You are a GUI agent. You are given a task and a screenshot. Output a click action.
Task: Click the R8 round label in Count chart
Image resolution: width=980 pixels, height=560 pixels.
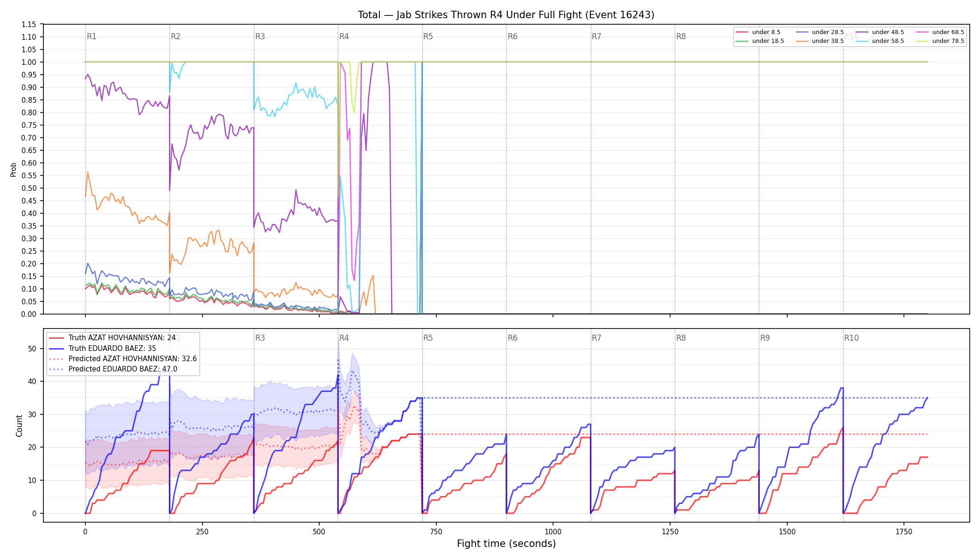click(681, 338)
